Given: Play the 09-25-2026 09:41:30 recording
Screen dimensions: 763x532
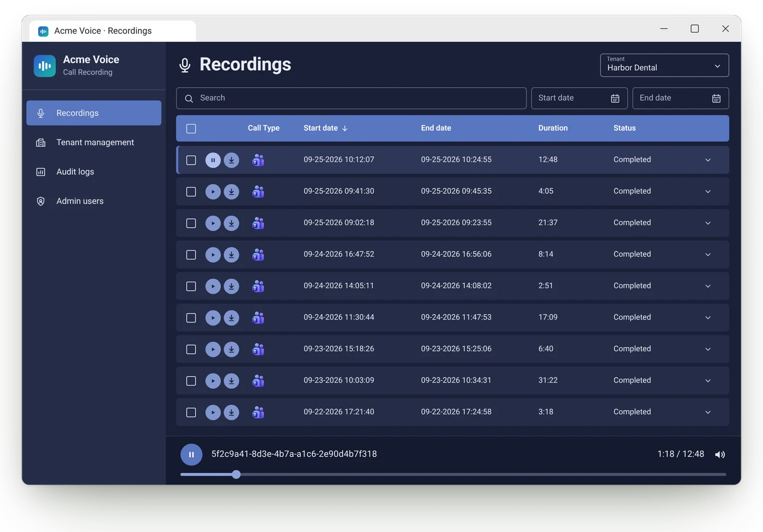Looking at the screenshot, I should pos(213,192).
